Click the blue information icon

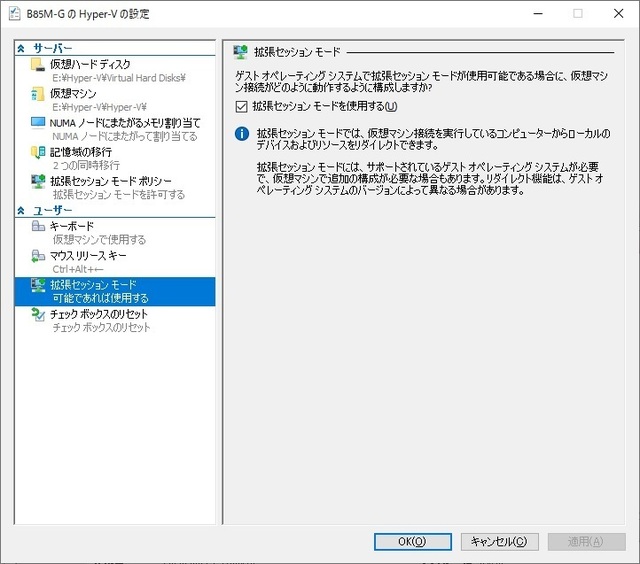[x=240, y=134]
